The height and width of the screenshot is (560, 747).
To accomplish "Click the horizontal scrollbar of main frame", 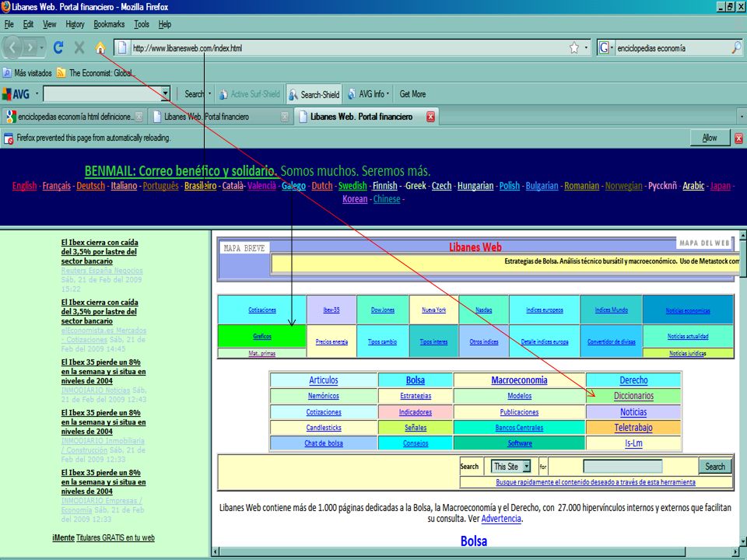I will tap(475, 551).
